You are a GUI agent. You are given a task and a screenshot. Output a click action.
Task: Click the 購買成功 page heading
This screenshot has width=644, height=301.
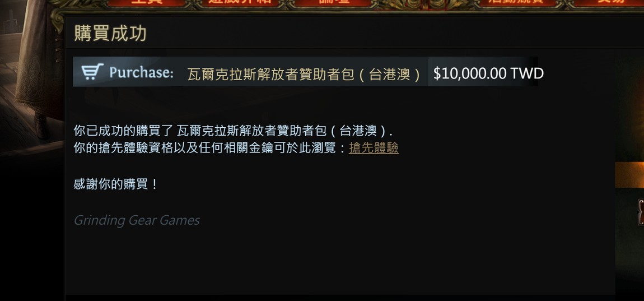110,33
